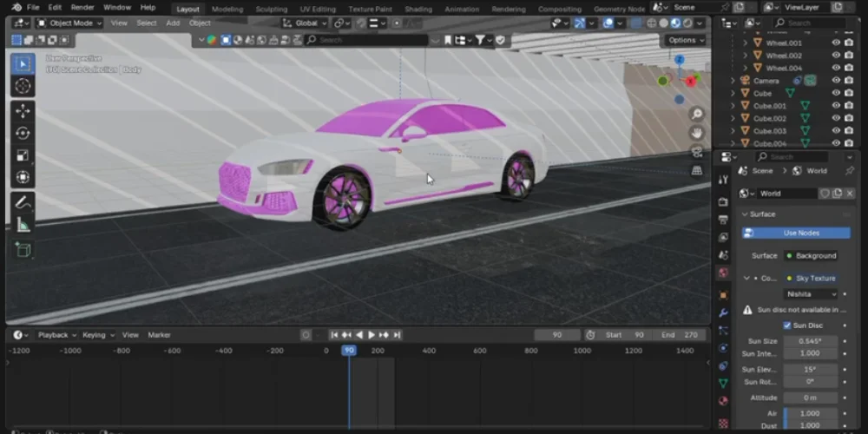
Task: Select the Measure tool
Action: click(23, 225)
